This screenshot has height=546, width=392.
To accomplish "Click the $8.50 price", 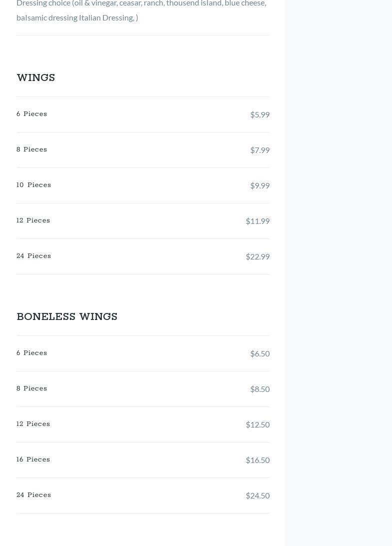I will pos(260,389).
